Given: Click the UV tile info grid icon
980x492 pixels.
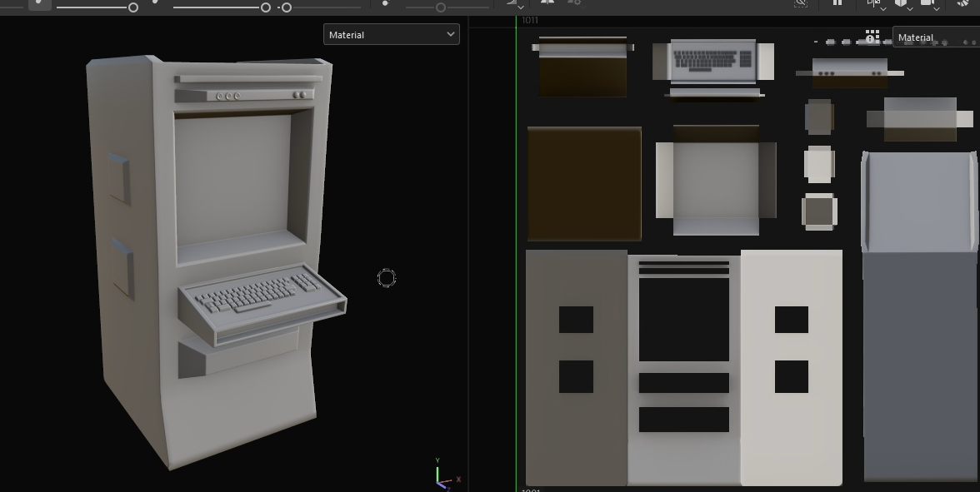Looking at the screenshot, I should point(872,37).
